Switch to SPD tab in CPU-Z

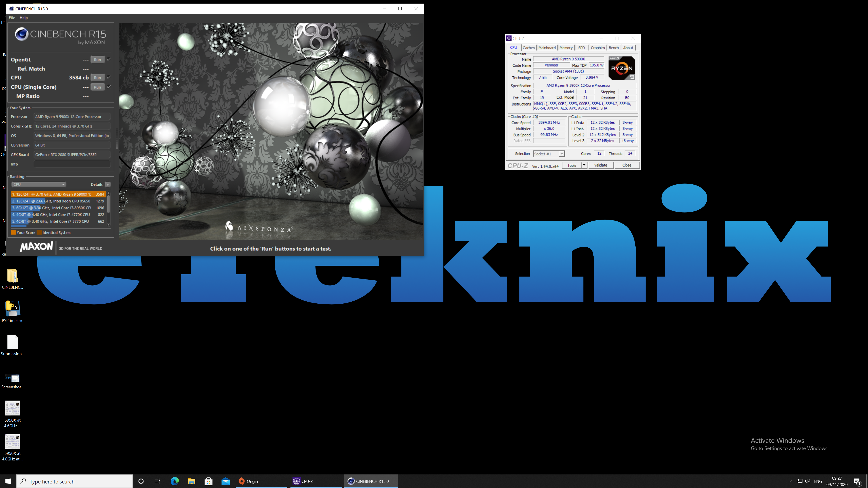click(x=582, y=48)
